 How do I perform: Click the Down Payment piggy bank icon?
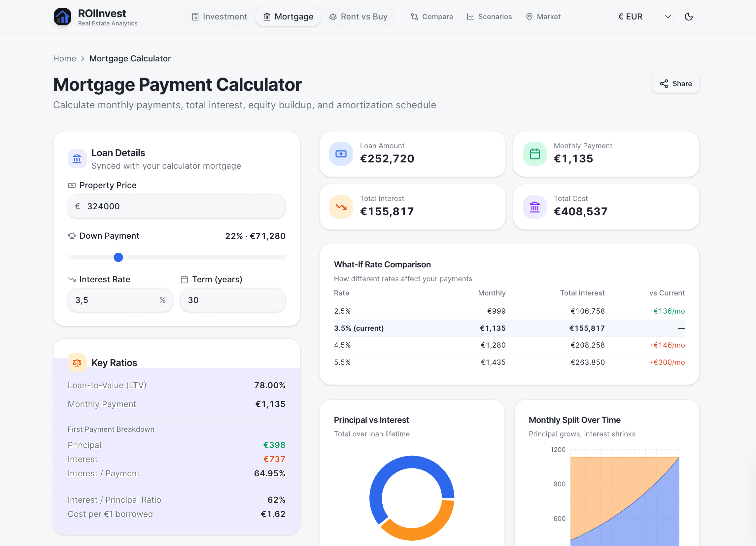[x=72, y=236]
